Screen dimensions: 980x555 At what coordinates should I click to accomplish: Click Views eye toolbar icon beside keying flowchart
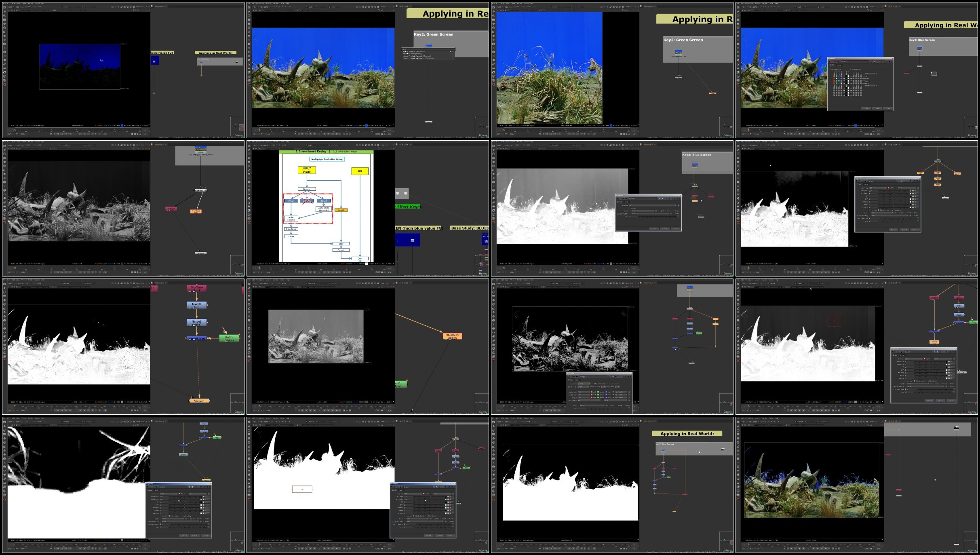pyautogui.click(x=249, y=194)
